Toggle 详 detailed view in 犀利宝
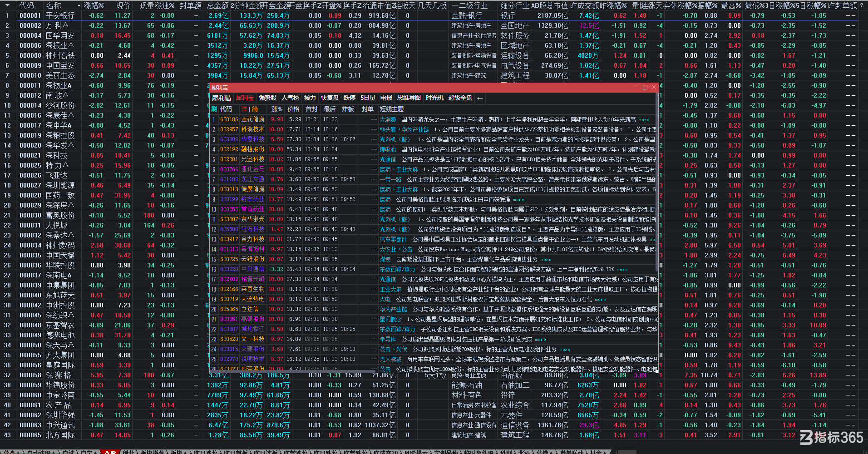Screen dimensions: 868x454 (244, 109)
